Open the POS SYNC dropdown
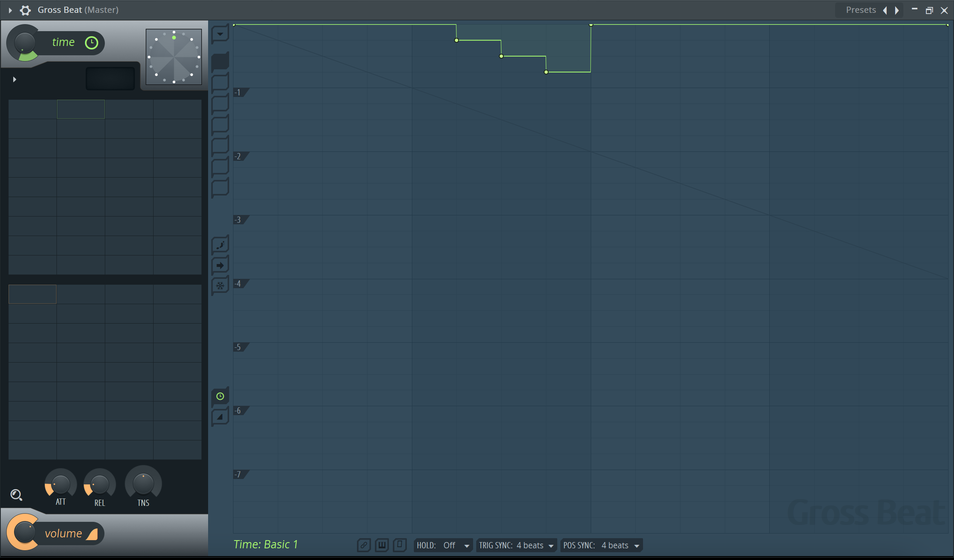Viewport: 954px width, 560px height. point(601,546)
